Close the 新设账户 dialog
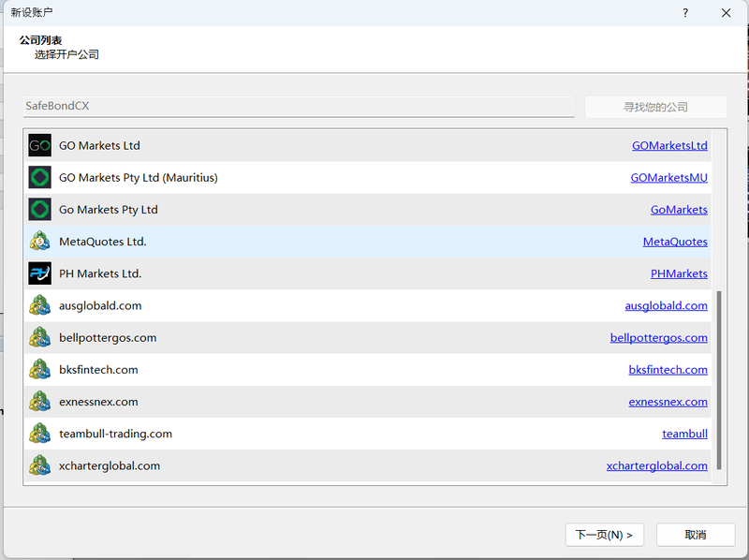 [727, 13]
